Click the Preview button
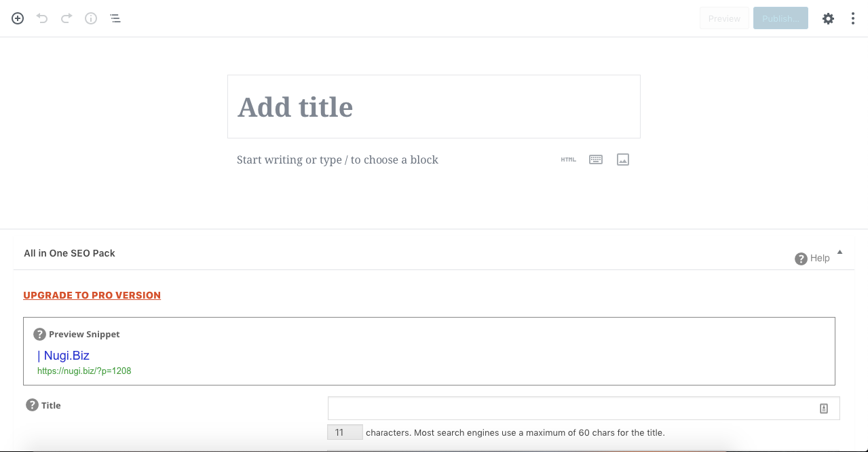Viewport: 868px width, 452px height. [x=724, y=18]
